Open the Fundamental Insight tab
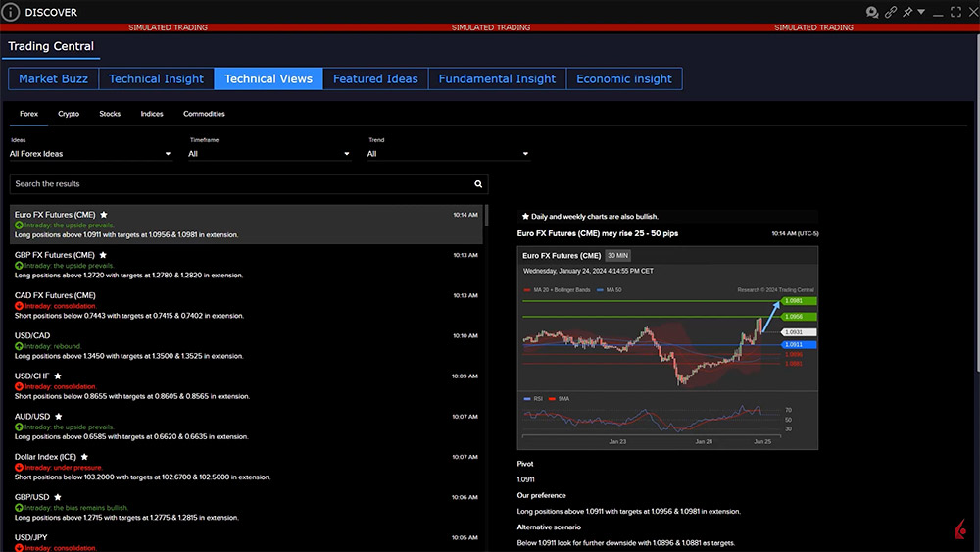 497,78
